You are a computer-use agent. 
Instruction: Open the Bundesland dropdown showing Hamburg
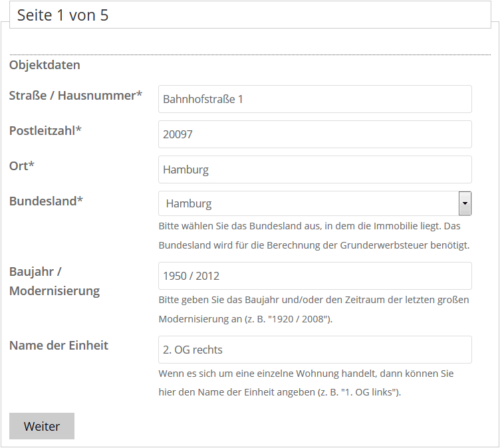pos(308,203)
